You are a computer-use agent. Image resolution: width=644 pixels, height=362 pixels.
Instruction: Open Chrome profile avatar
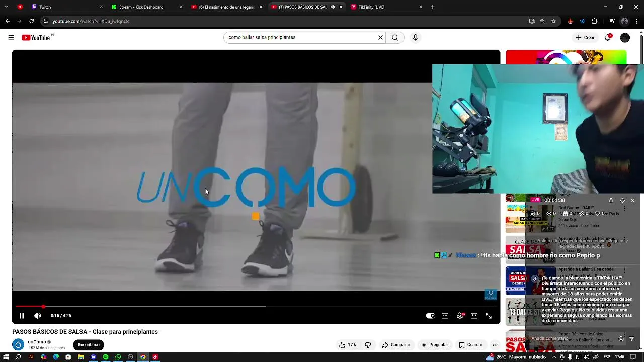[x=624, y=21]
